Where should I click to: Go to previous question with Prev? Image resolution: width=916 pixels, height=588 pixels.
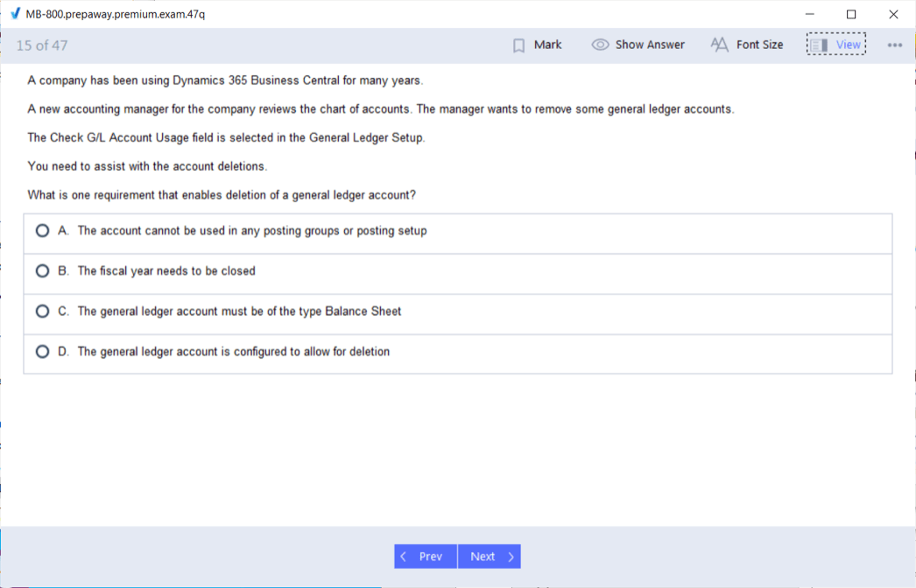click(426, 556)
